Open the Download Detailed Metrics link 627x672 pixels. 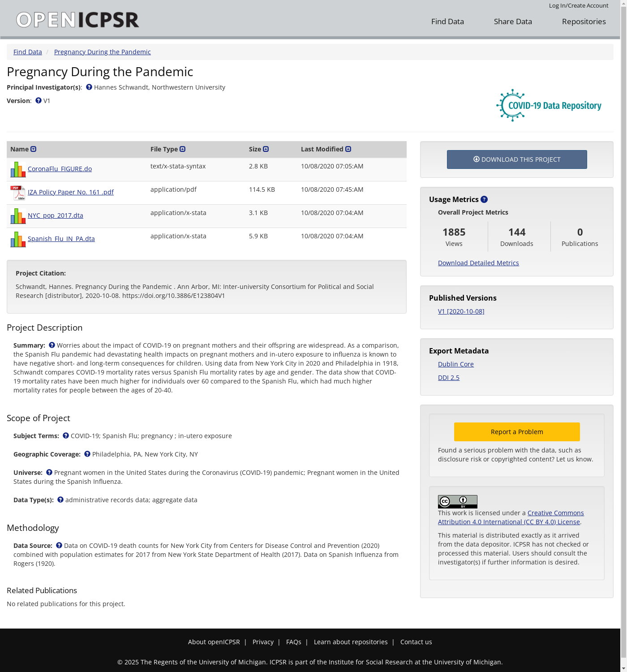pyautogui.click(x=478, y=263)
